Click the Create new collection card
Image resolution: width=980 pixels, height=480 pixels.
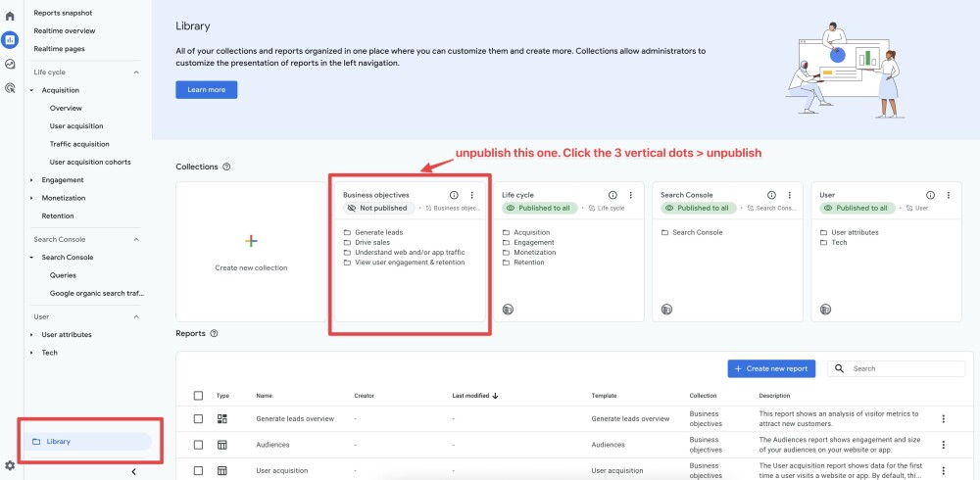tap(251, 252)
